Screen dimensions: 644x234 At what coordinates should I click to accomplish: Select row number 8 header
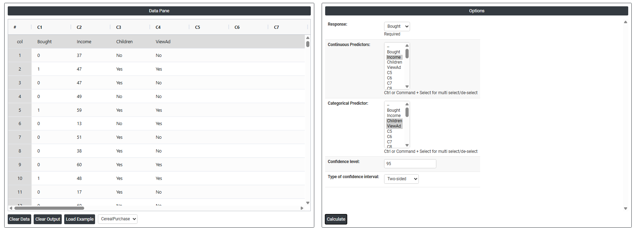(x=20, y=151)
